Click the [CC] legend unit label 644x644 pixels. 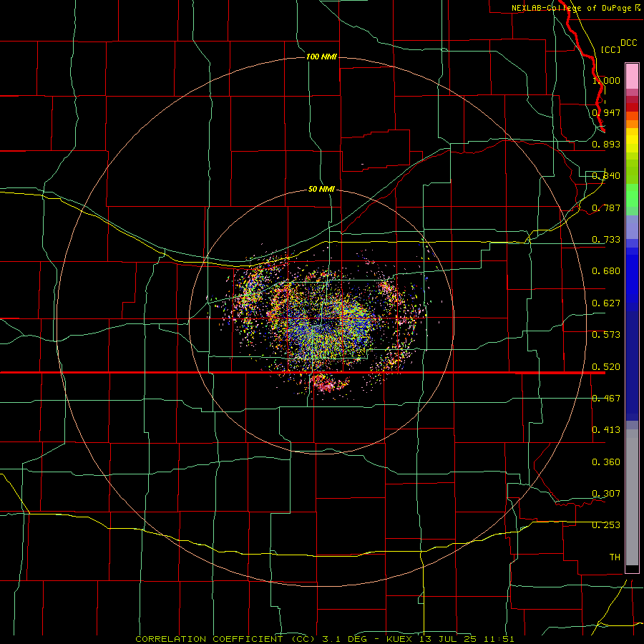click(x=610, y=49)
